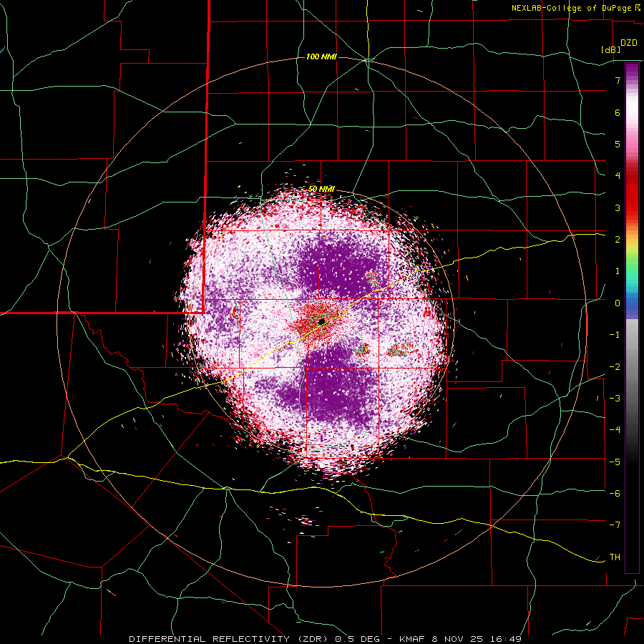This screenshot has width=644, height=644.
Task: Click the -1 value on the color scale
Action: pyautogui.click(x=615, y=335)
